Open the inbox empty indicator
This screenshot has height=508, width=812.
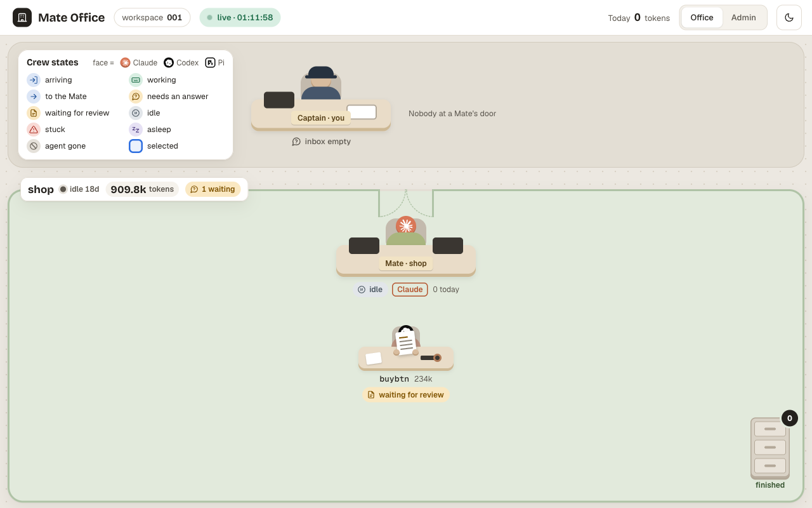click(321, 142)
